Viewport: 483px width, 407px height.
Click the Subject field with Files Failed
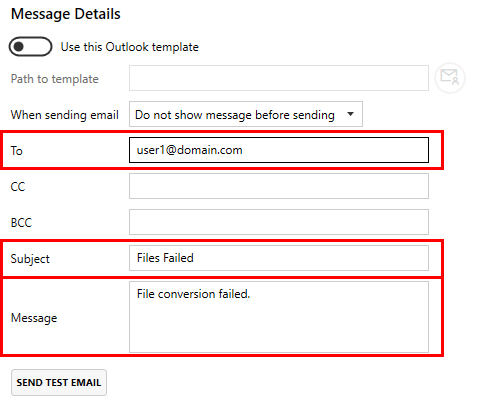pyautogui.click(x=279, y=258)
